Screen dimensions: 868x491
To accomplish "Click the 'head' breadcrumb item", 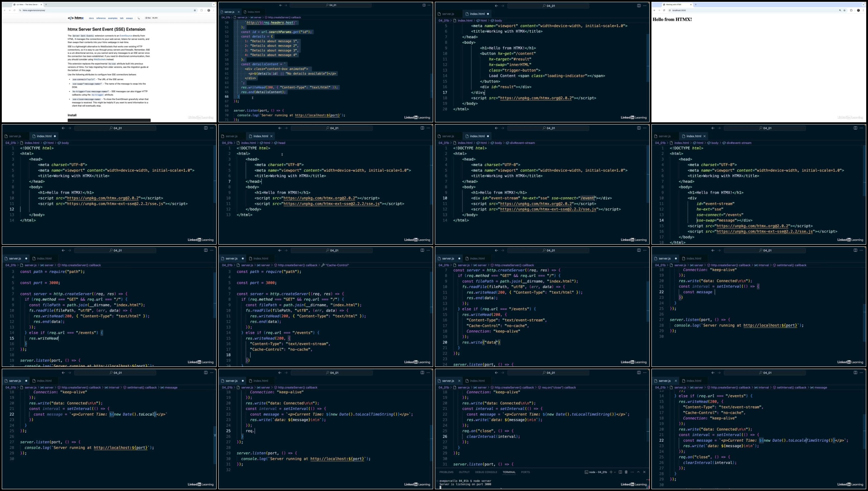I will click(x=280, y=143).
